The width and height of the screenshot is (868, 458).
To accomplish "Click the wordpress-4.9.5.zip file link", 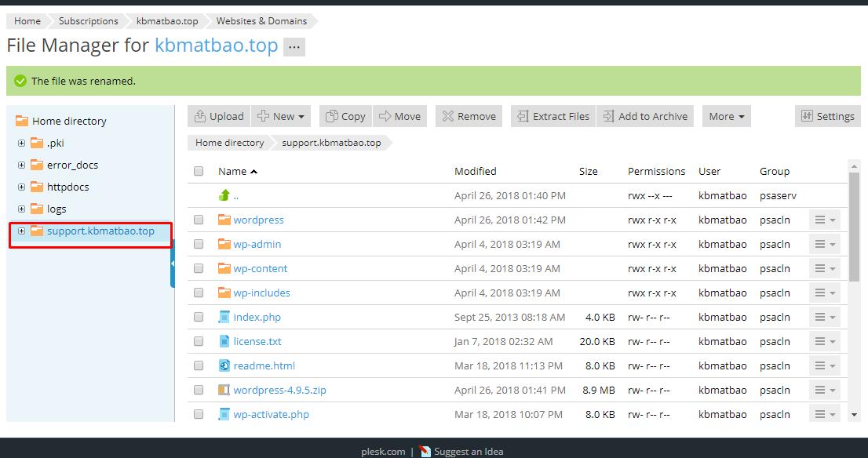I will coord(279,390).
